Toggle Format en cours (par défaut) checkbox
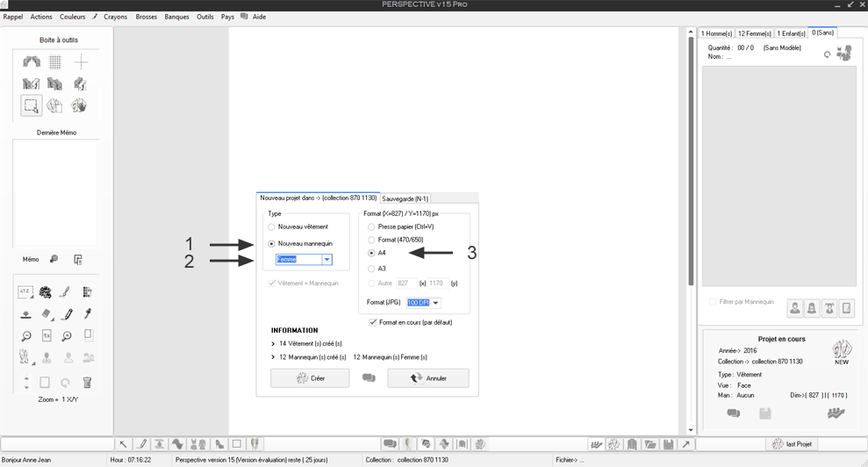Screen dimensions: 868x467 click(373, 322)
